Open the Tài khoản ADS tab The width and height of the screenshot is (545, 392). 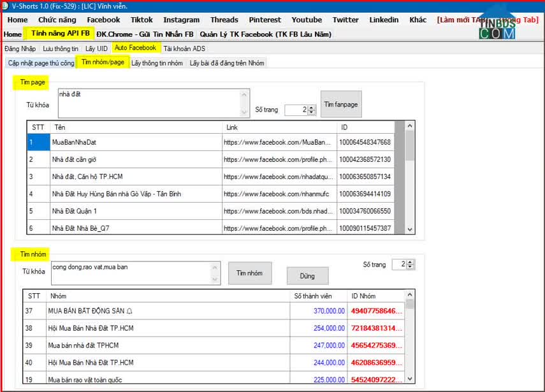tap(184, 48)
